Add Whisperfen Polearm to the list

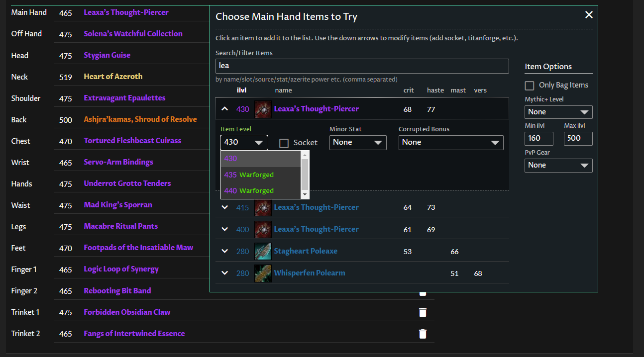click(x=309, y=273)
